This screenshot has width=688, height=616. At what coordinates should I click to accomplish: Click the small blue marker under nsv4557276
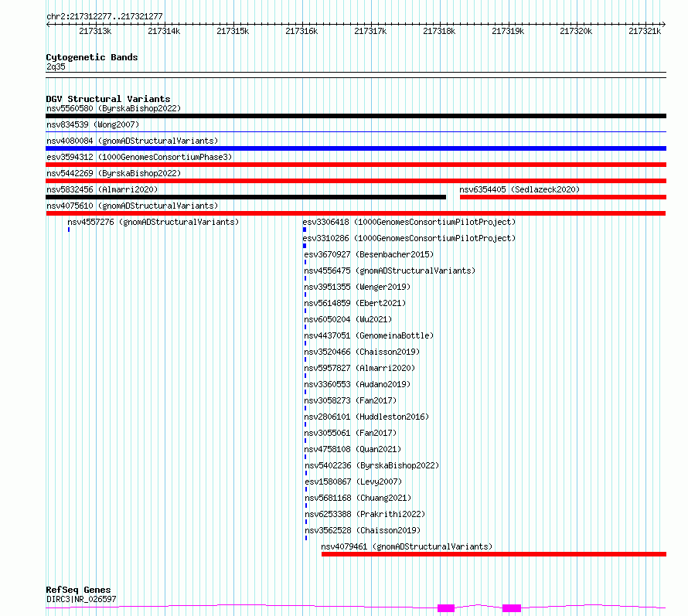tap(69, 230)
